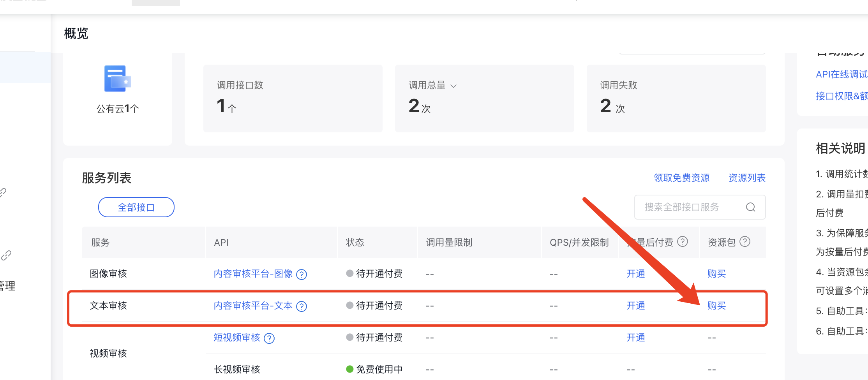This screenshot has height=380, width=868.
Task: Click 开通 in the 文本审核 row
Action: point(636,306)
